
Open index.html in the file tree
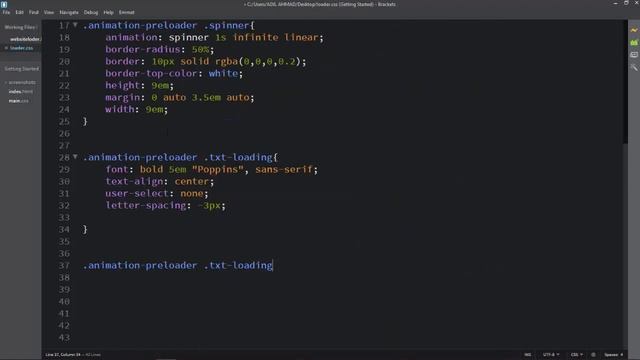21,92
